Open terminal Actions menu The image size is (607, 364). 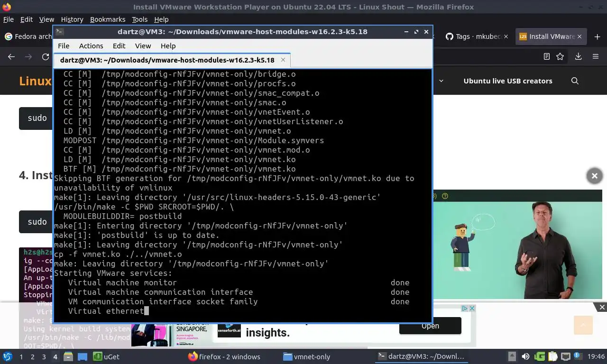click(91, 46)
